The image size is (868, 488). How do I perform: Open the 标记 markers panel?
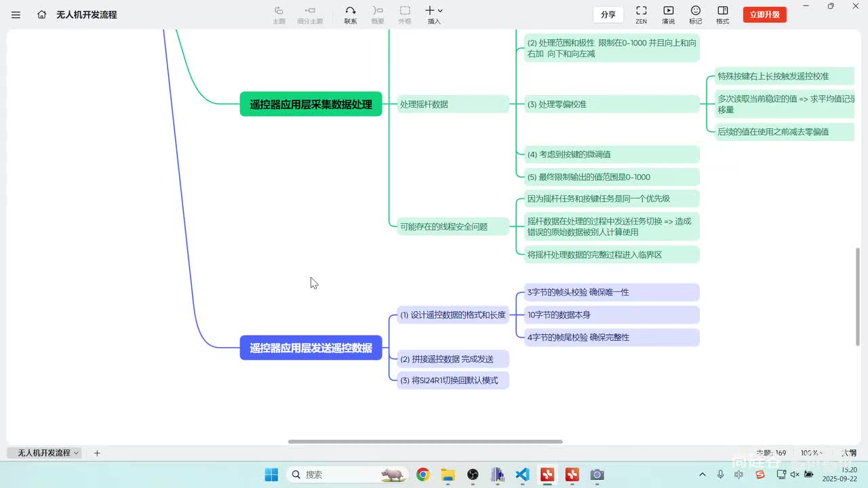[696, 15]
